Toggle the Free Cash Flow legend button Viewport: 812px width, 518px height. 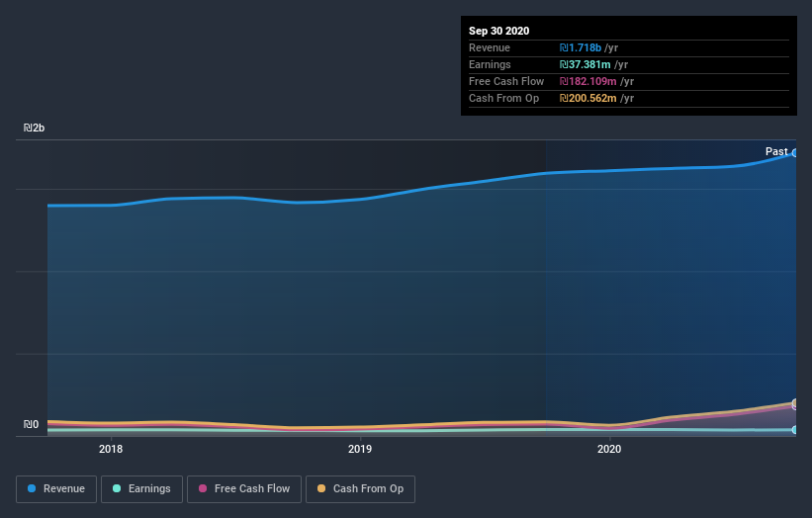(x=244, y=489)
